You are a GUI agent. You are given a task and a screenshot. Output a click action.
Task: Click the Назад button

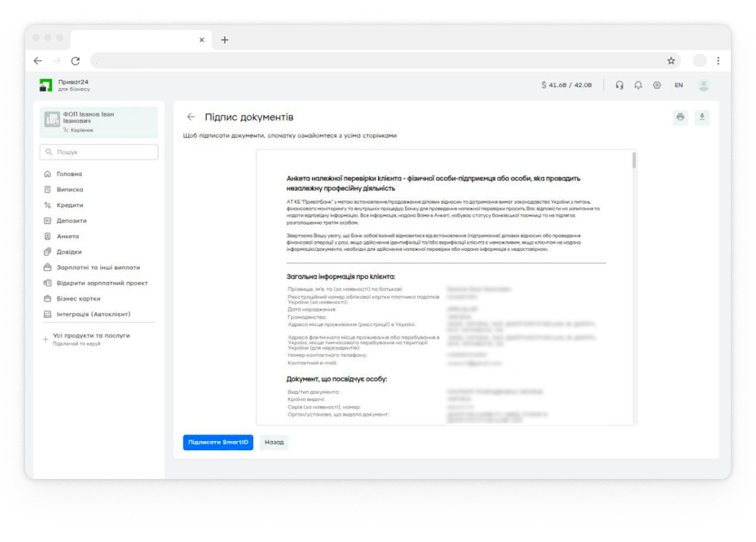point(274,442)
